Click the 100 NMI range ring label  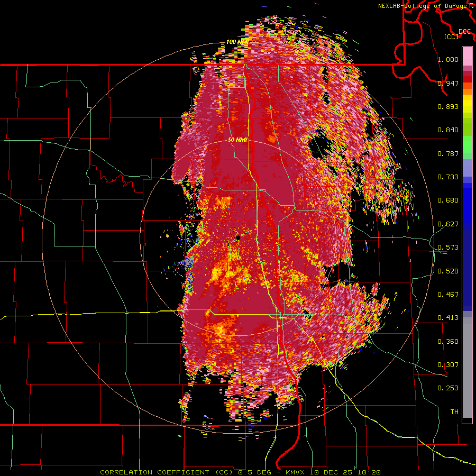[237, 42]
